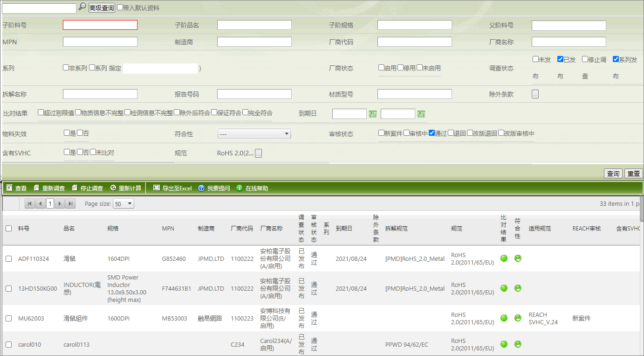Sort by 到期日 column header
Screen dimensions: 644x356
pos(344,229)
